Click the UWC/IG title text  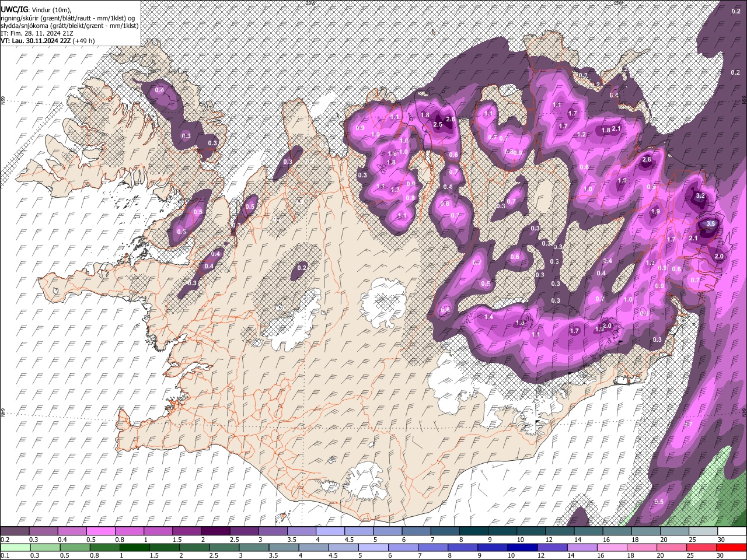tap(13, 10)
